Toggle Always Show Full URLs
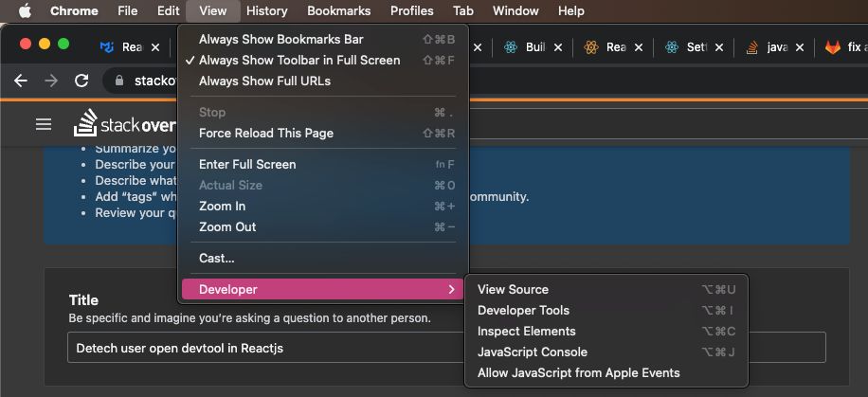Image resolution: width=868 pixels, height=397 pixels. (323, 81)
